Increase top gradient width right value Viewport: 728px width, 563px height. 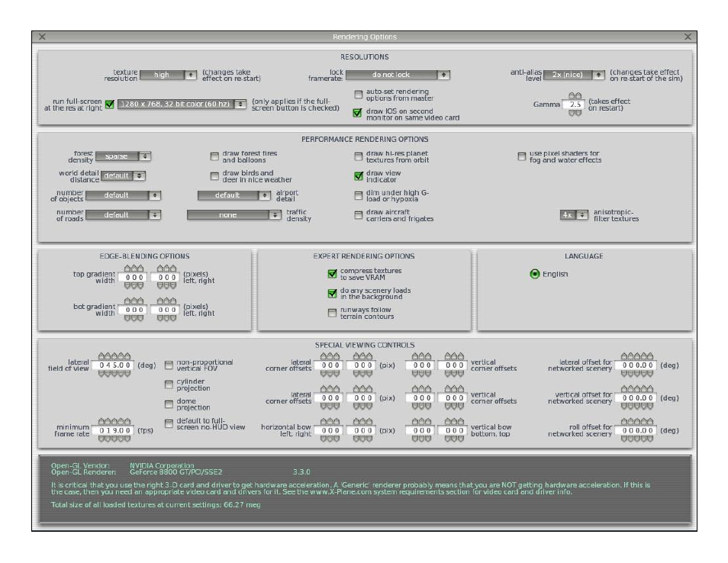click(x=166, y=269)
